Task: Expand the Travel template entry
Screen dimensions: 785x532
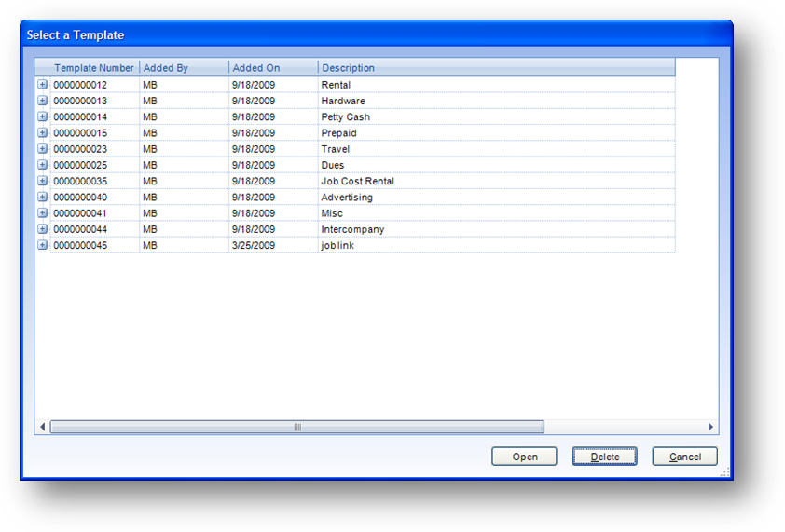Action: [42, 149]
